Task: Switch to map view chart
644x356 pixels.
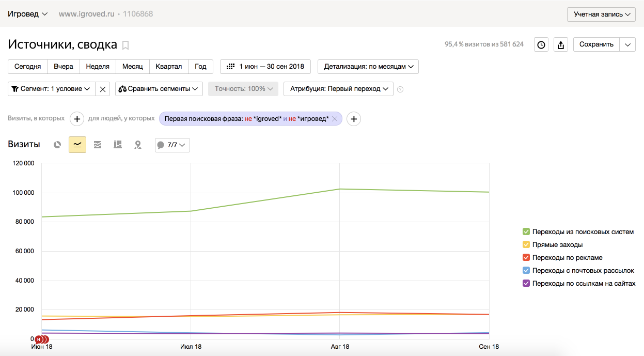Action: point(138,145)
